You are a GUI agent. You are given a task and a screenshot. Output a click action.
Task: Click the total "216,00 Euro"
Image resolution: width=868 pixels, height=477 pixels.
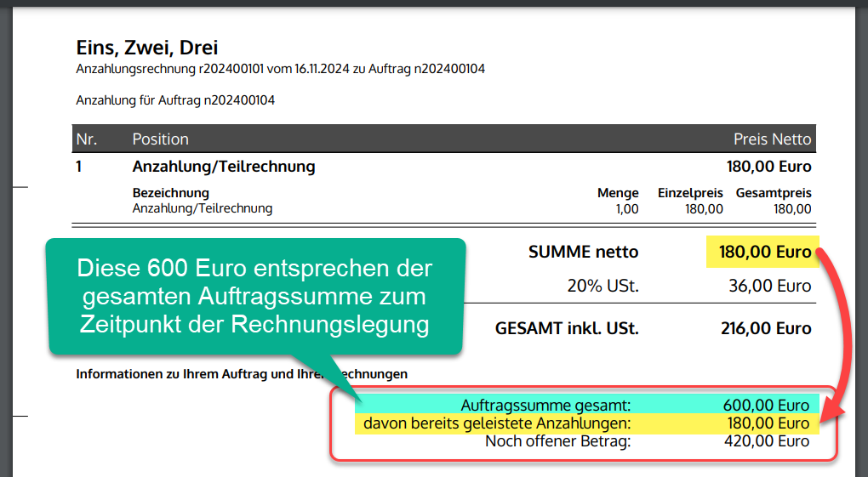(766, 329)
